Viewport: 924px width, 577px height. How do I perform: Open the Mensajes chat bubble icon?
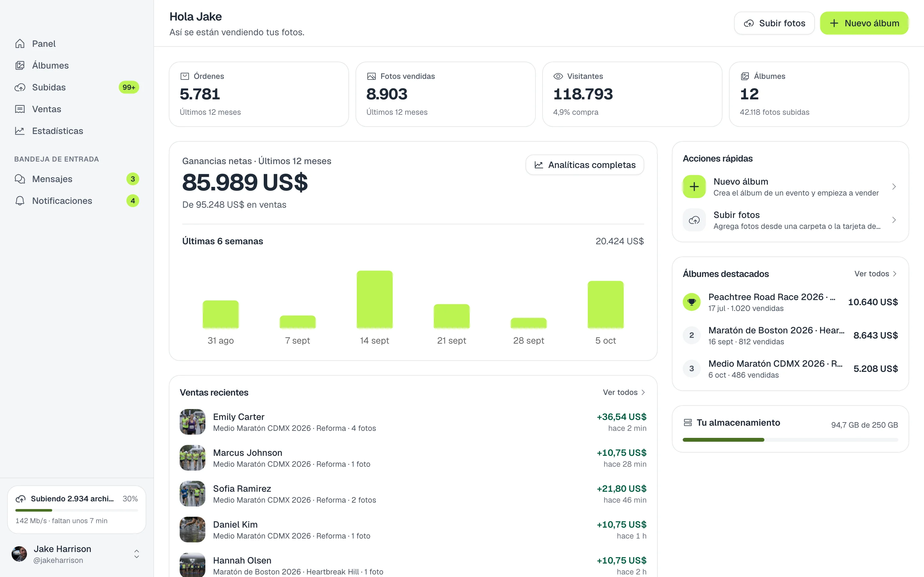click(20, 179)
